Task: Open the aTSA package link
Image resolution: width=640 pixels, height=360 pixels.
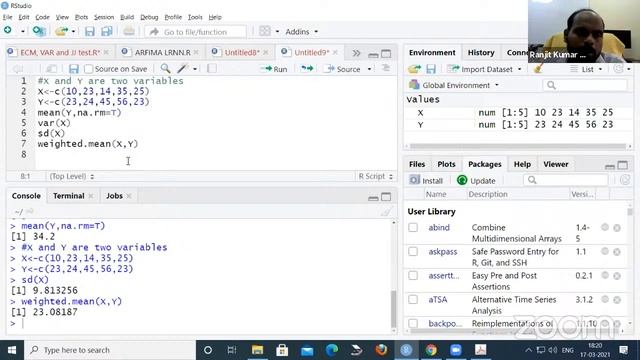Action: pos(438,300)
